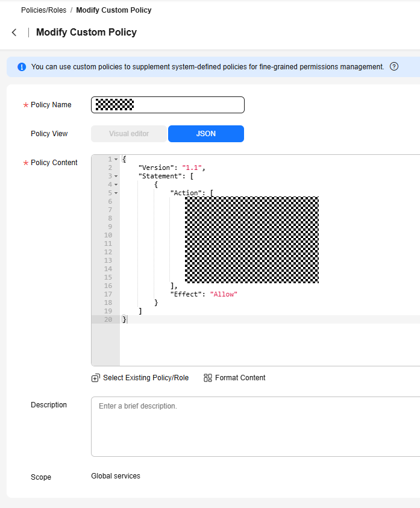Click the "Action" key on line 5
Screen dimensions: 420x508
tap(186, 193)
